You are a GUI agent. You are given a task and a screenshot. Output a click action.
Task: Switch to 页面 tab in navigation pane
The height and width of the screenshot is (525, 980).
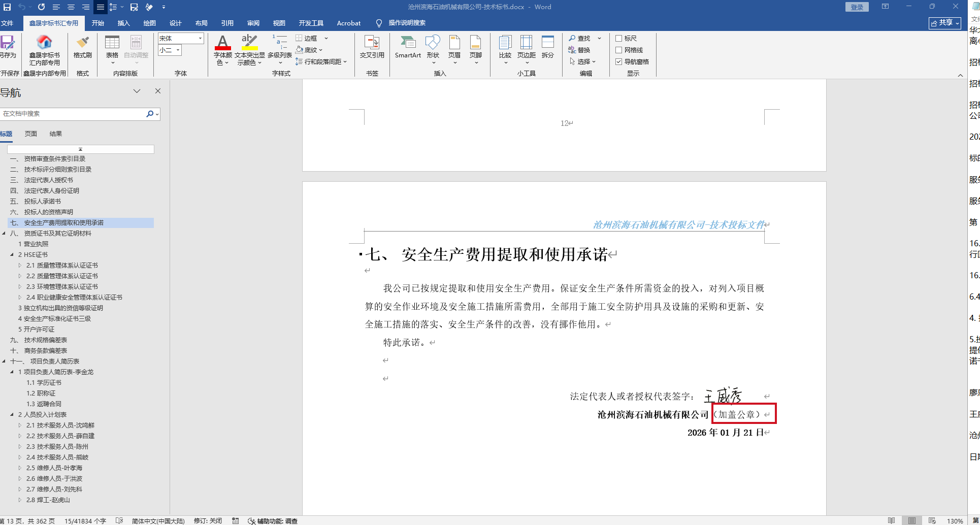click(31, 134)
